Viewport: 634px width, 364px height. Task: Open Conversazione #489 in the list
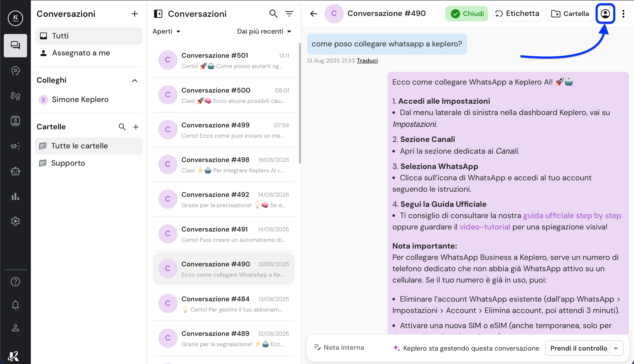(x=224, y=338)
